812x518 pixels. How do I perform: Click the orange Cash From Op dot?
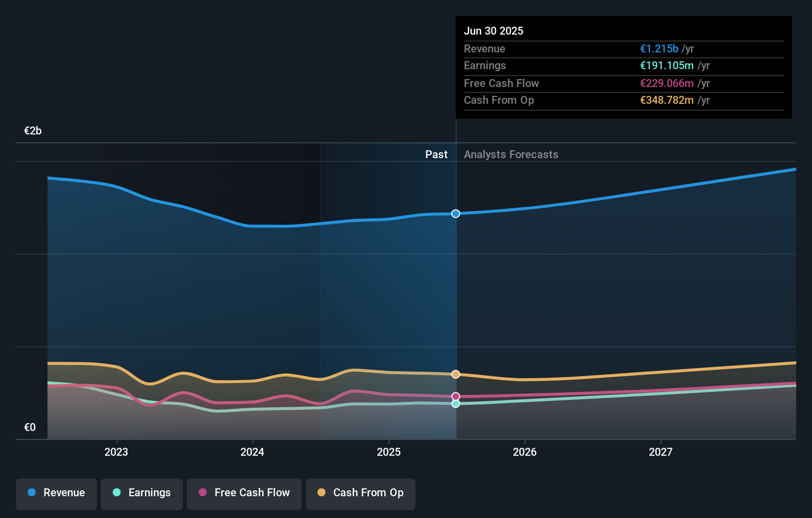pyautogui.click(x=321, y=492)
